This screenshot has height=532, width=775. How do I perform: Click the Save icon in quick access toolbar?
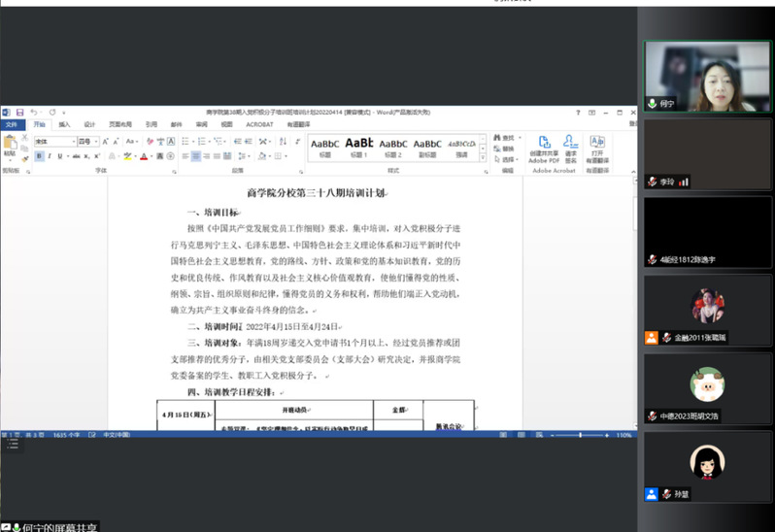(x=18, y=113)
